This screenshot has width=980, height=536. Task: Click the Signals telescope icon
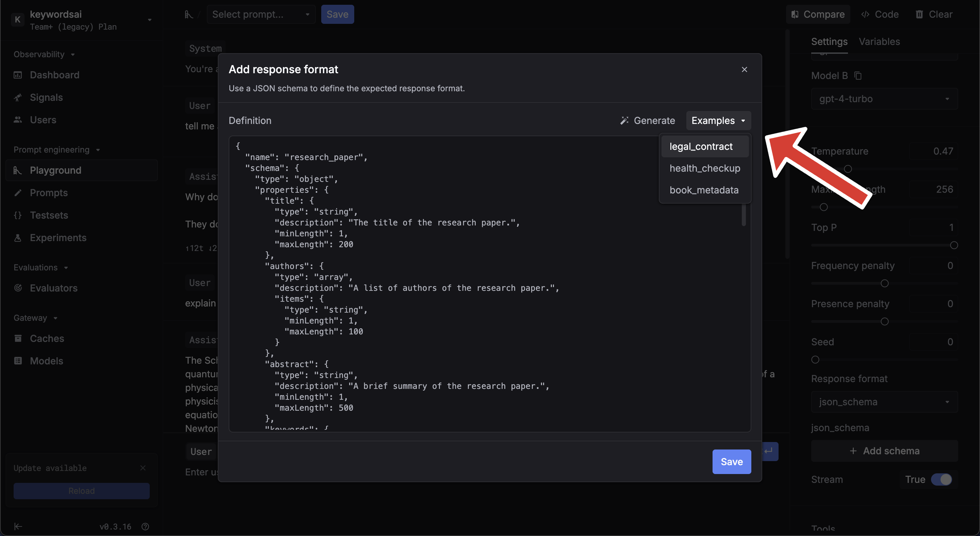(18, 97)
